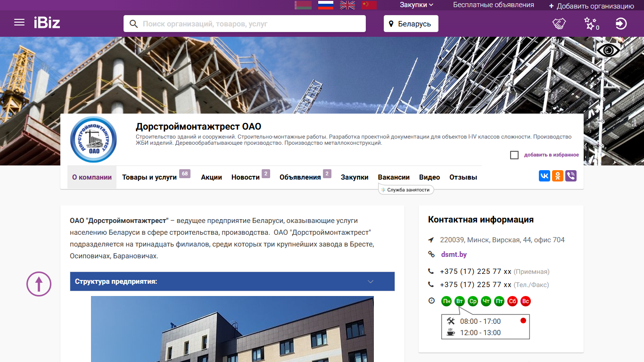
Task: Open the Акции tab
Action: click(x=212, y=177)
